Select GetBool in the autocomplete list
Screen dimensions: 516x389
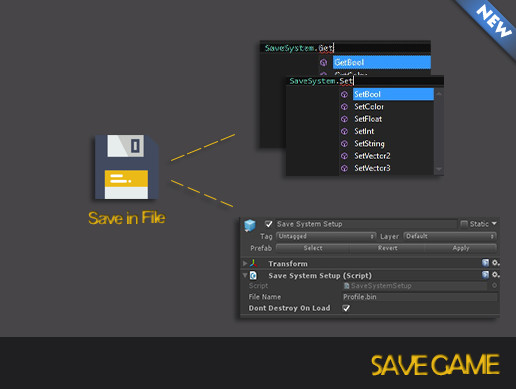[x=382, y=62]
